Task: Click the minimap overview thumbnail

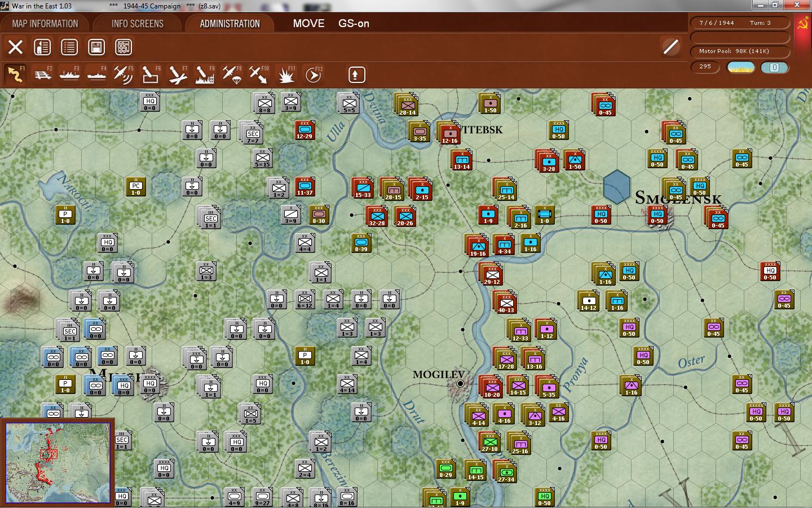Action: (x=58, y=462)
